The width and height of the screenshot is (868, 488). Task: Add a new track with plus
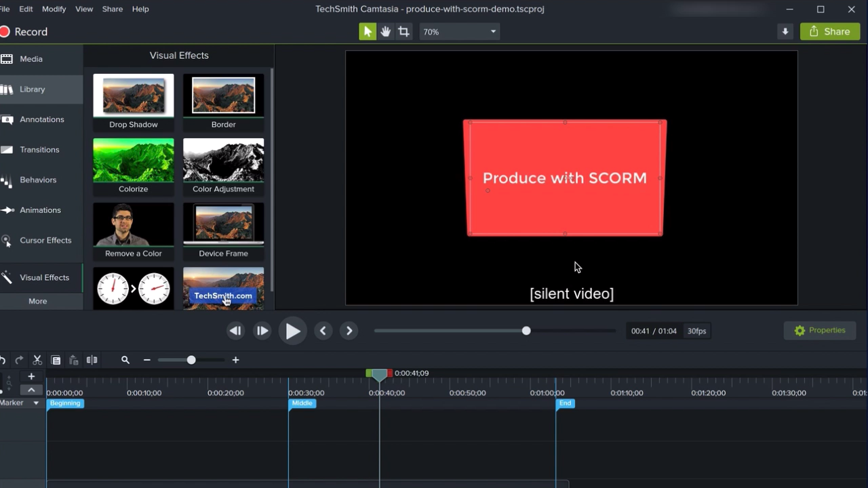click(x=31, y=376)
